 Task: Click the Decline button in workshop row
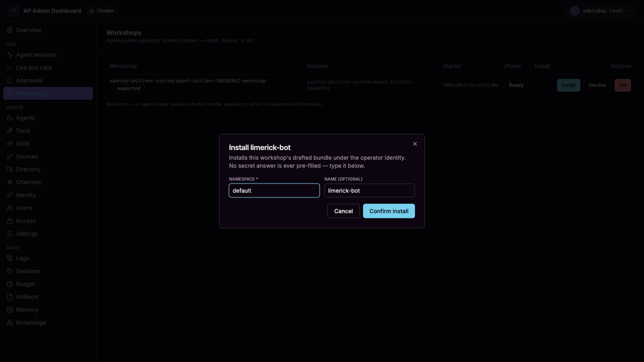597,85
